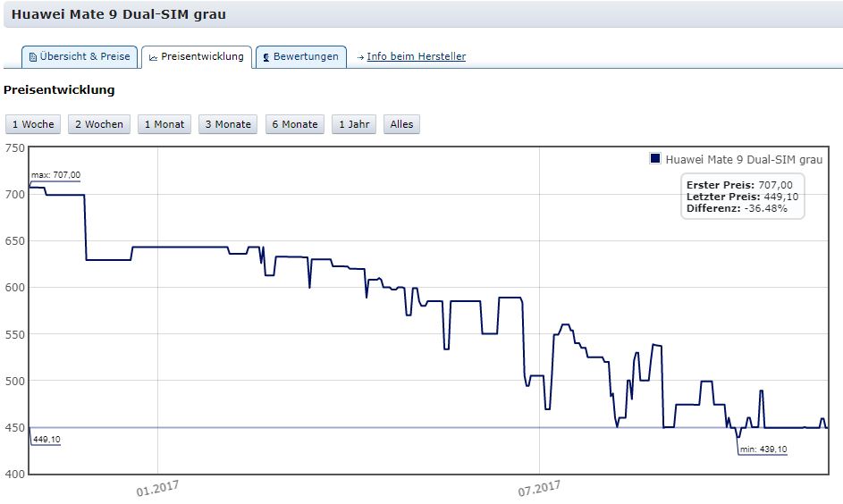Click the chart icon on the Preisentwicklung tab
The height and width of the screenshot is (504, 843).
coord(153,57)
